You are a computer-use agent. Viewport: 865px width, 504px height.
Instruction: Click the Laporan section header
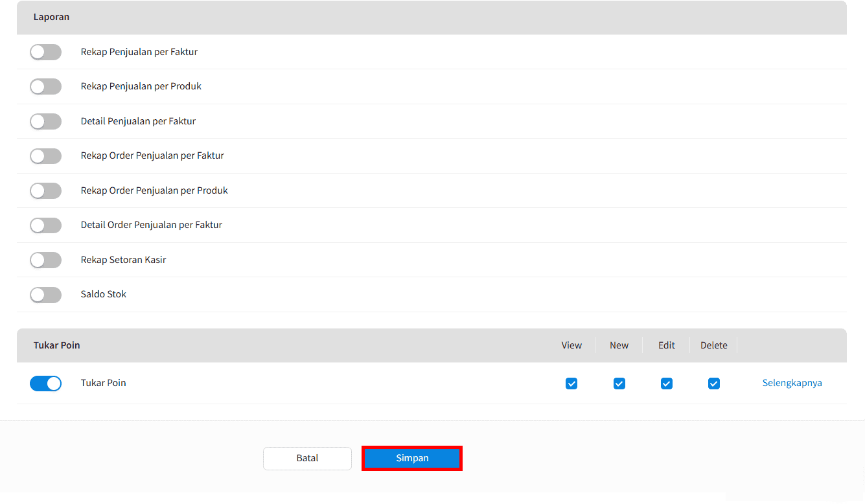(52, 17)
